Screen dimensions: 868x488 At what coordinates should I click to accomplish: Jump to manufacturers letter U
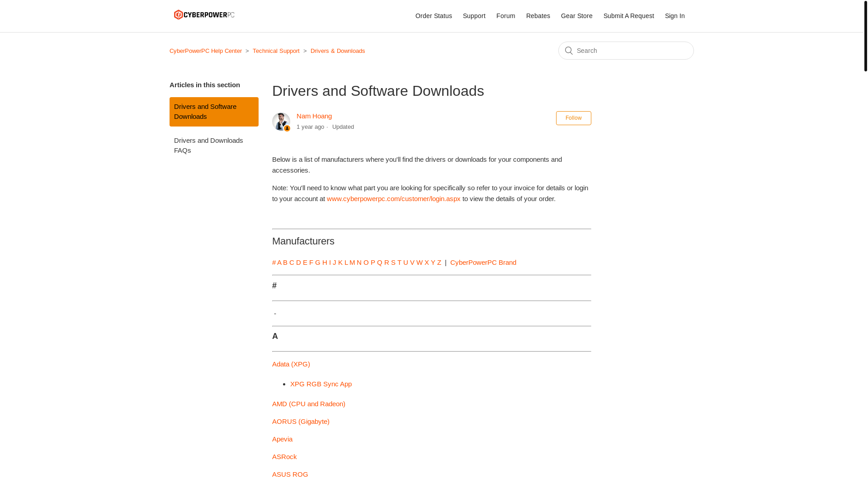[406, 263]
